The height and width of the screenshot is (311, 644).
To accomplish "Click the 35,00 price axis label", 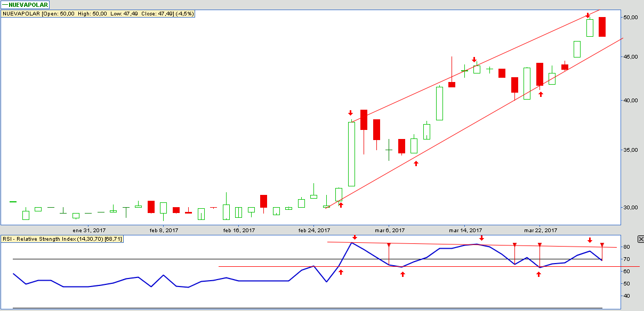I will [631, 150].
